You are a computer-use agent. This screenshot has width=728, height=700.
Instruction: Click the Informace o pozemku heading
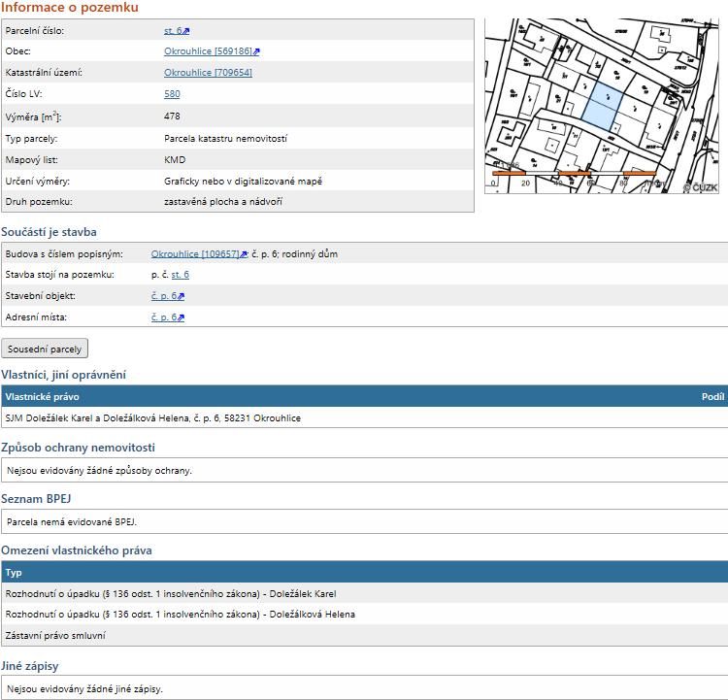click(70, 7)
